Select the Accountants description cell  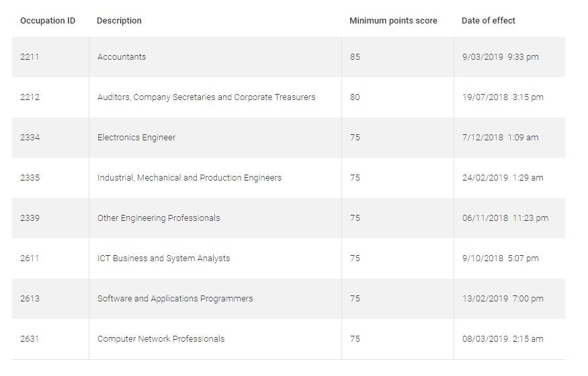pyautogui.click(x=122, y=57)
